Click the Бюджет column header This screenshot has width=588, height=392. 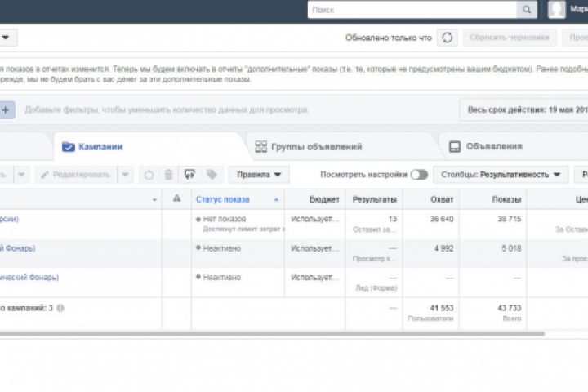pos(324,199)
